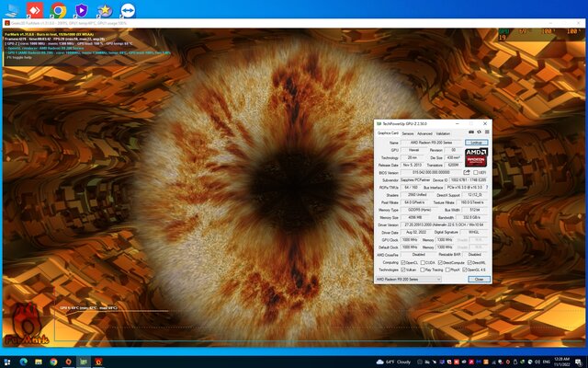This screenshot has width=588, height=368.
Task: Click the taskbar clock and date
Action: (x=561, y=362)
